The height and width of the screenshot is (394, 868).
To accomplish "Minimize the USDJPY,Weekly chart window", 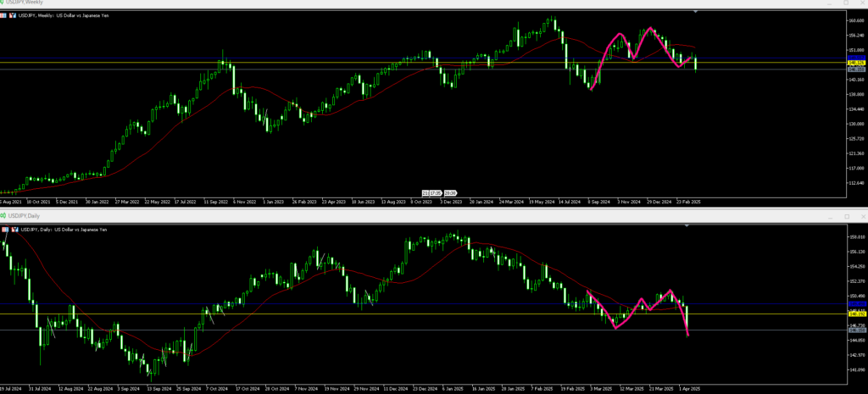I will (x=831, y=3).
